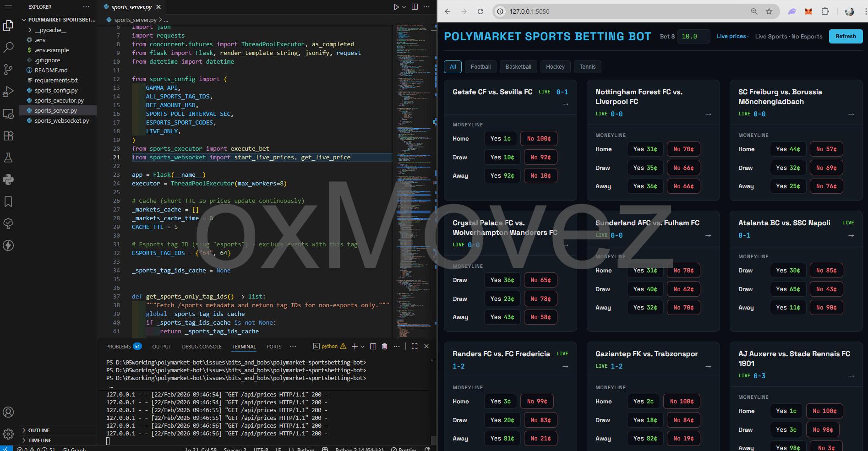This screenshot has height=451, width=868.
Task: Select the Football filter
Action: pyautogui.click(x=480, y=67)
